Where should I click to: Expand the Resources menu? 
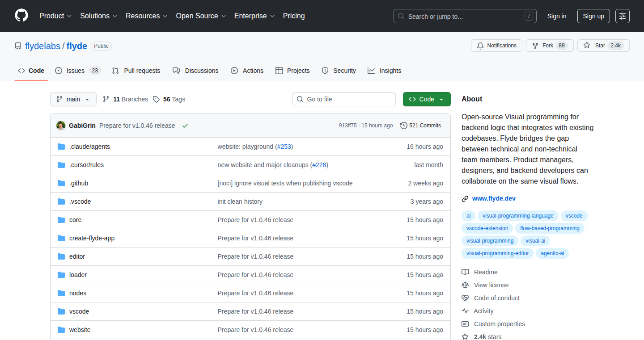click(147, 16)
